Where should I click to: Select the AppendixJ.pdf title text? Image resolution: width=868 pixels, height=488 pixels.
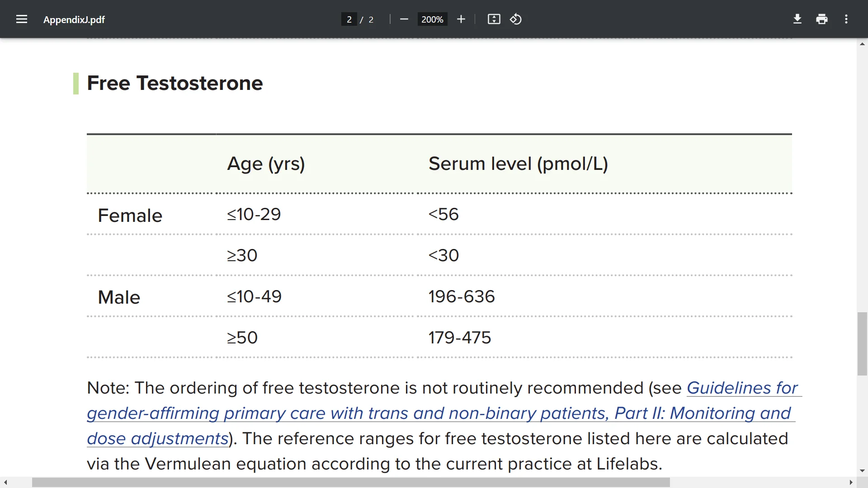coord(74,19)
